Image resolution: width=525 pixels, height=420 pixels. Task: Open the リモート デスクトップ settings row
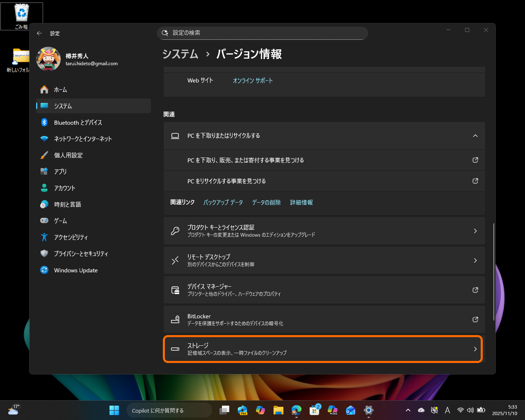[324, 260]
